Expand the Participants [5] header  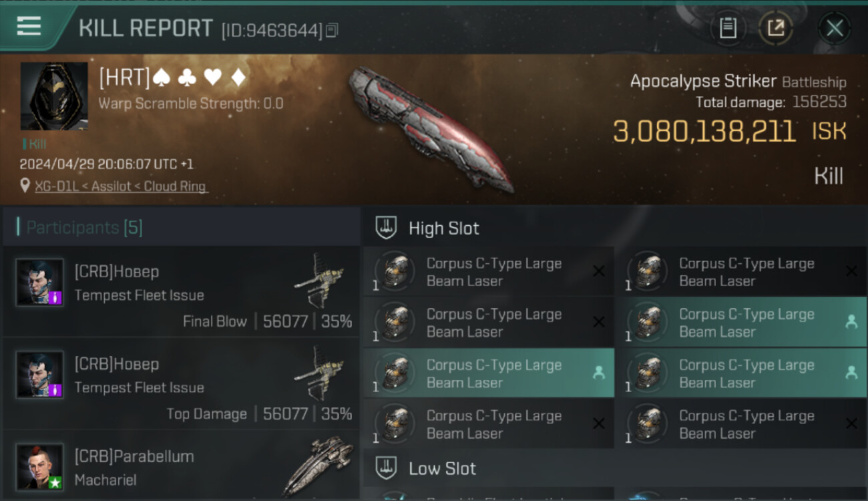[180, 227]
